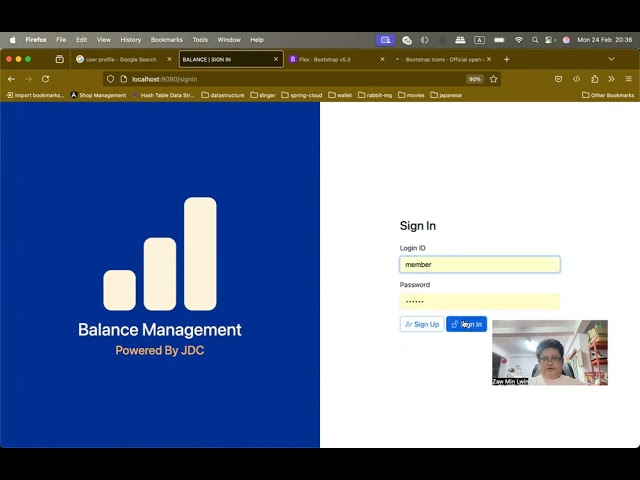Open the Firefox hamburger menu

629,79
